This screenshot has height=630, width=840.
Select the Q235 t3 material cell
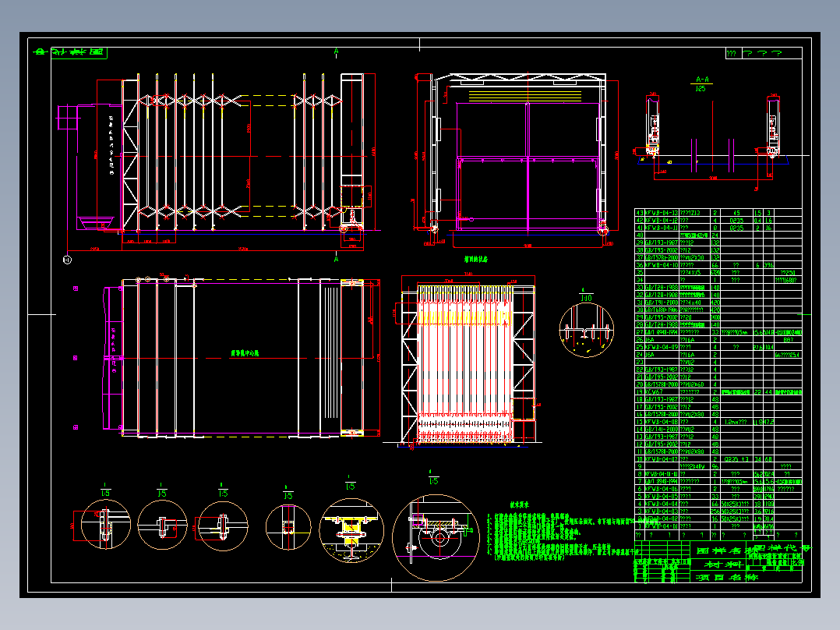[736, 459]
